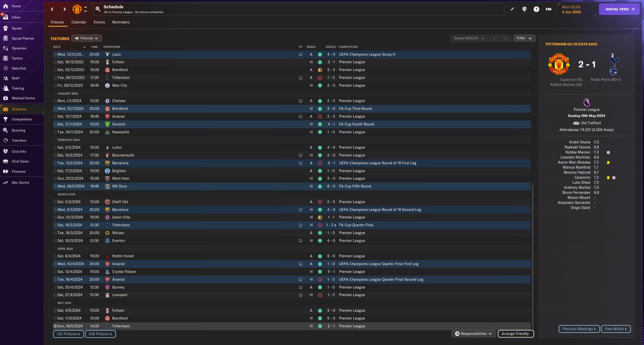Toggle the marker on Wed 13/12 Lazio row
The width and height of the screenshot is (644, 345).
[x=55, y=54]
